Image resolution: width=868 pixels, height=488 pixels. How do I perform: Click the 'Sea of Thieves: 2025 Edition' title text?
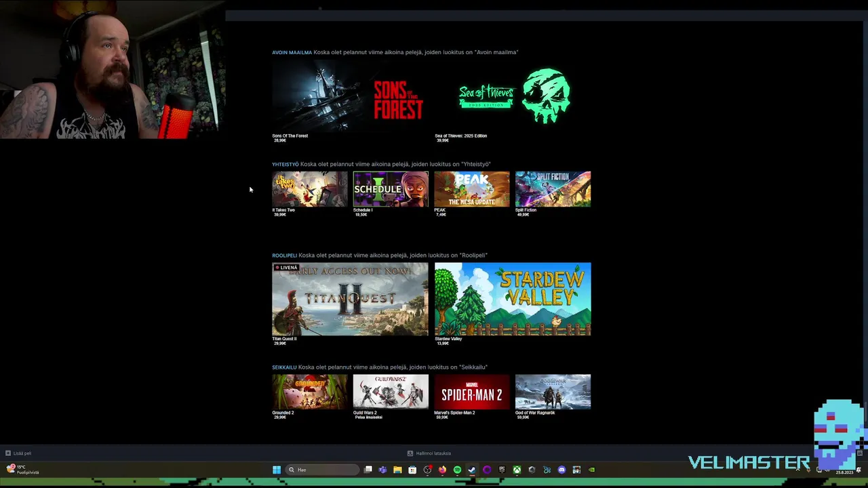(460, 136)
